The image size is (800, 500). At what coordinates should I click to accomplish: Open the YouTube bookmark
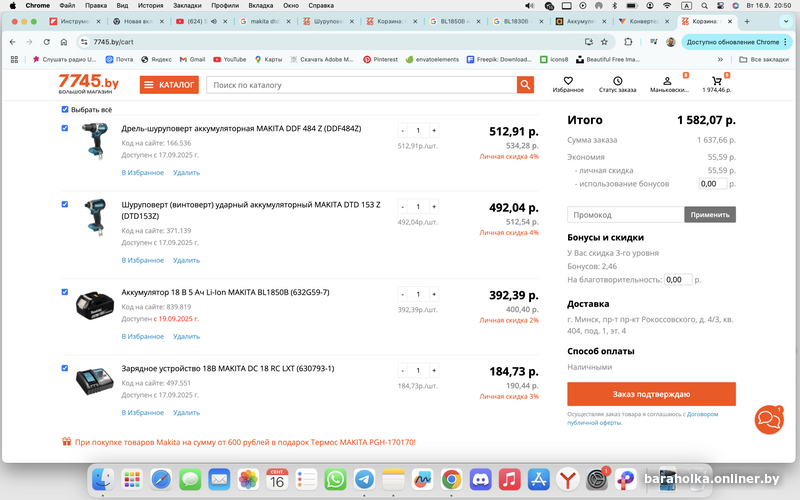click(x=230, y=60)
